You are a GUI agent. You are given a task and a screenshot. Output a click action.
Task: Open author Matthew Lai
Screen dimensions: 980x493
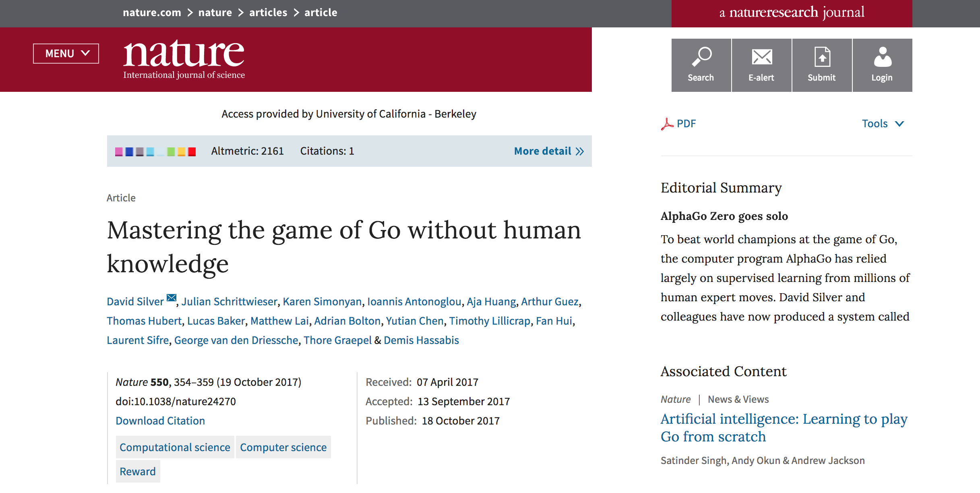[279, 321]
